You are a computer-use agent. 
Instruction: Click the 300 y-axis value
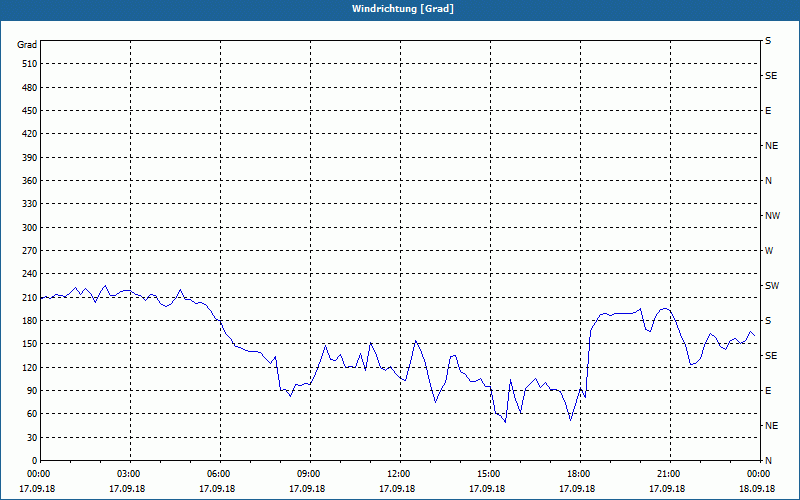(29, 228)
